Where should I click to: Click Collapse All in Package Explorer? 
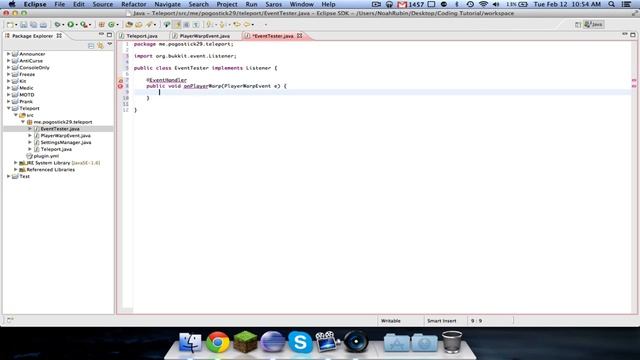pyautogui.click(x=91, y=46)
